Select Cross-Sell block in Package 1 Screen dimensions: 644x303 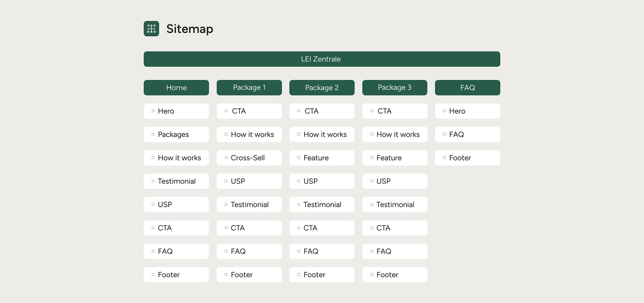coord(249,158)
